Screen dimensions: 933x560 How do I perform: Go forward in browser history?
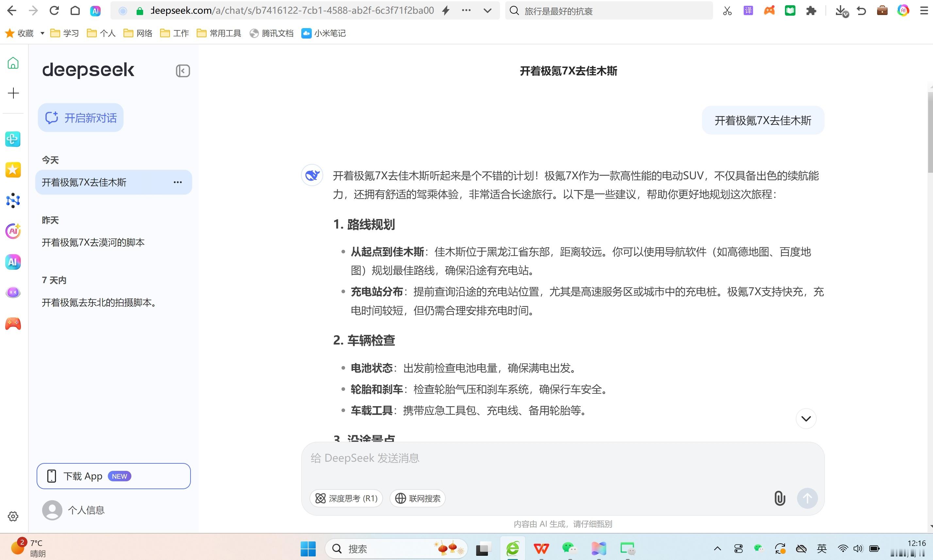tap(33, 10)
